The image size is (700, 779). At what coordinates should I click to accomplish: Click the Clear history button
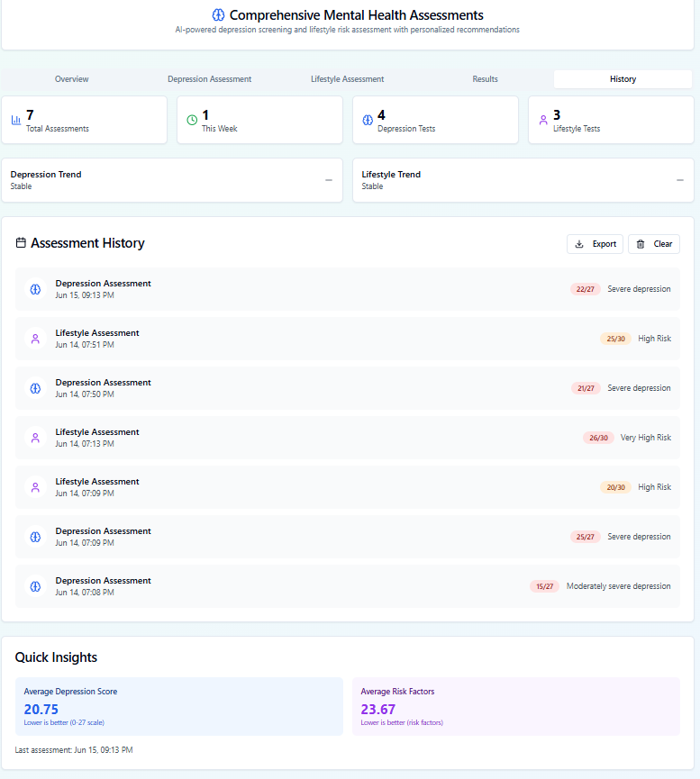(654, 243)
